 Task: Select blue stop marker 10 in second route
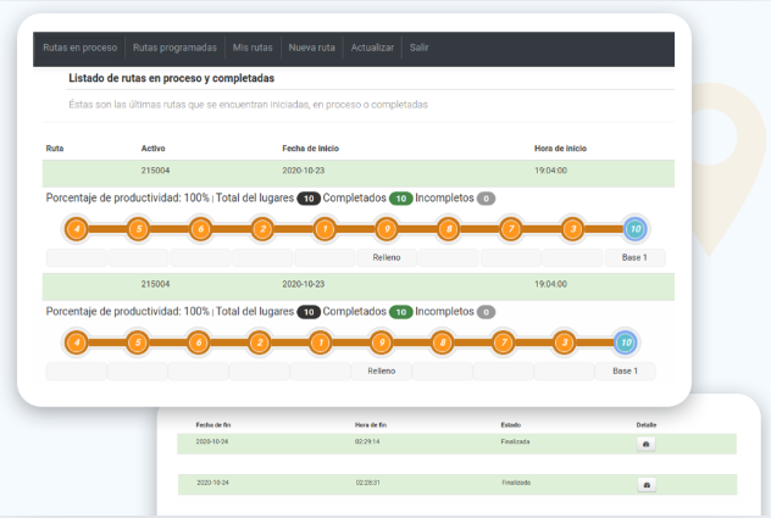click(626, 343)
